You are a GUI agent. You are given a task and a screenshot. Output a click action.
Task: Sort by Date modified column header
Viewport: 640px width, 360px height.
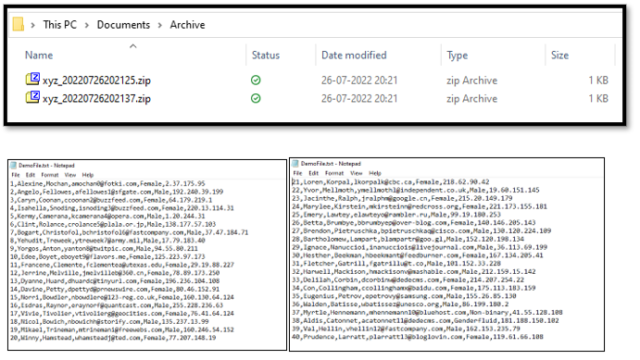354,55
